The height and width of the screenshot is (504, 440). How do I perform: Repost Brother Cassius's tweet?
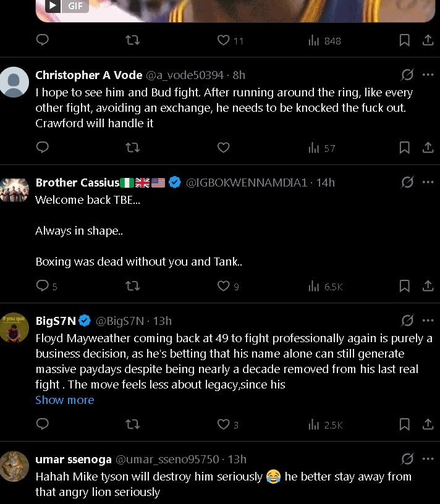point(132,287)
